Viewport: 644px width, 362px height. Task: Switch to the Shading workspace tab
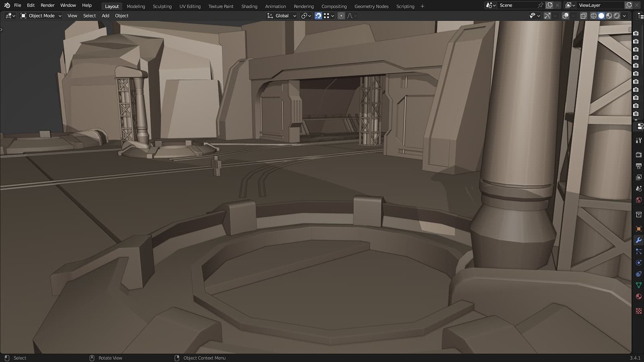pos(249,6)
